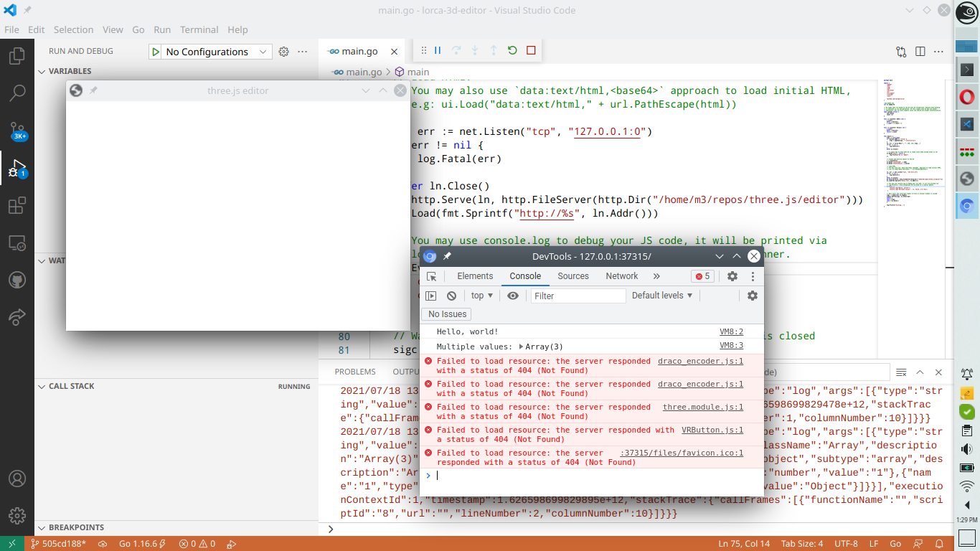Close the main.go editor tab
The image size is (980, 551).
(394, 52)
